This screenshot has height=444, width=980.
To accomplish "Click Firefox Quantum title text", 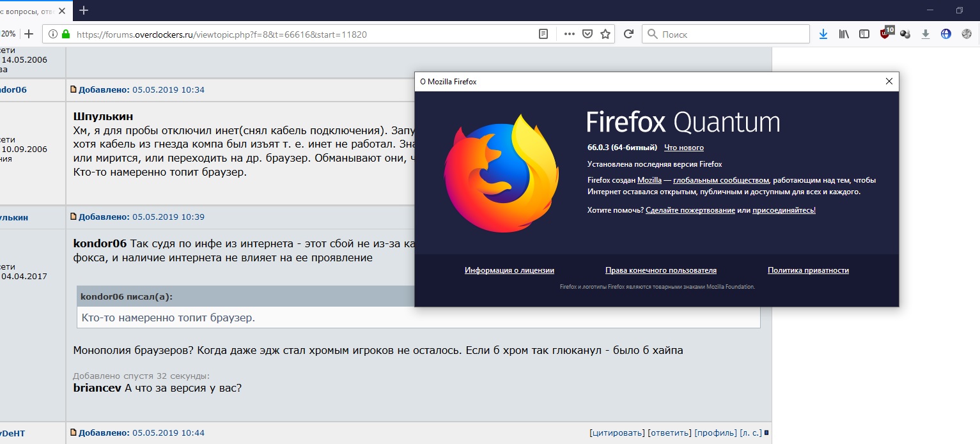I will [x=683, y=121].
